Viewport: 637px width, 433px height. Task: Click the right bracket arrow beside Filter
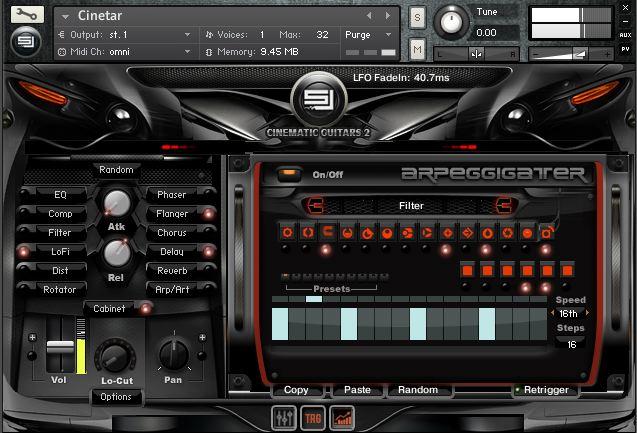(504, 205)
